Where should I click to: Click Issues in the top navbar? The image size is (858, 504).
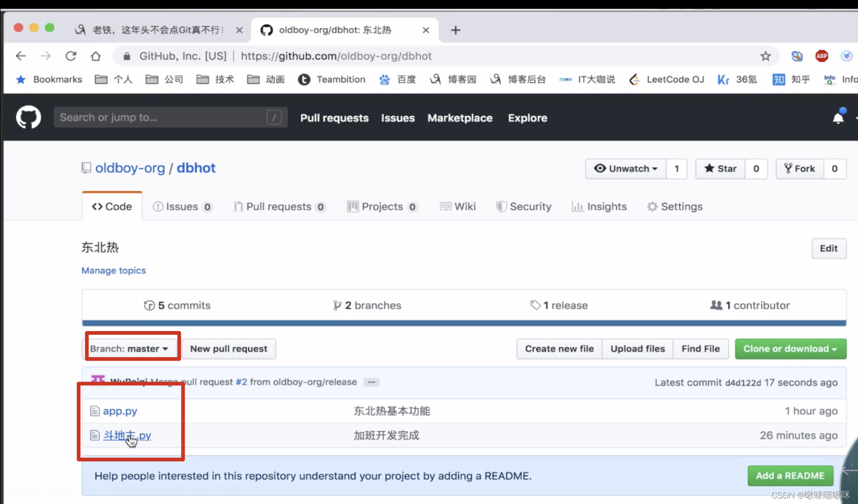398,118
